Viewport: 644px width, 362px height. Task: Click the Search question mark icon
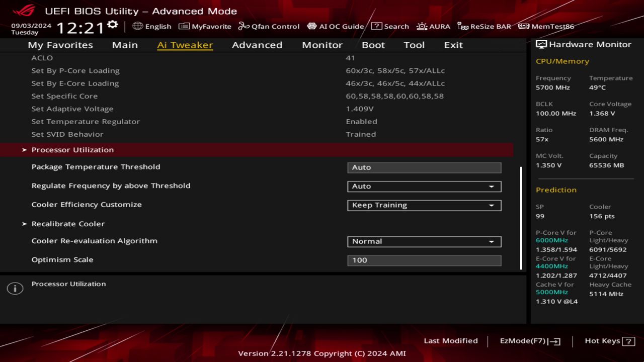[x=376, y=26]
